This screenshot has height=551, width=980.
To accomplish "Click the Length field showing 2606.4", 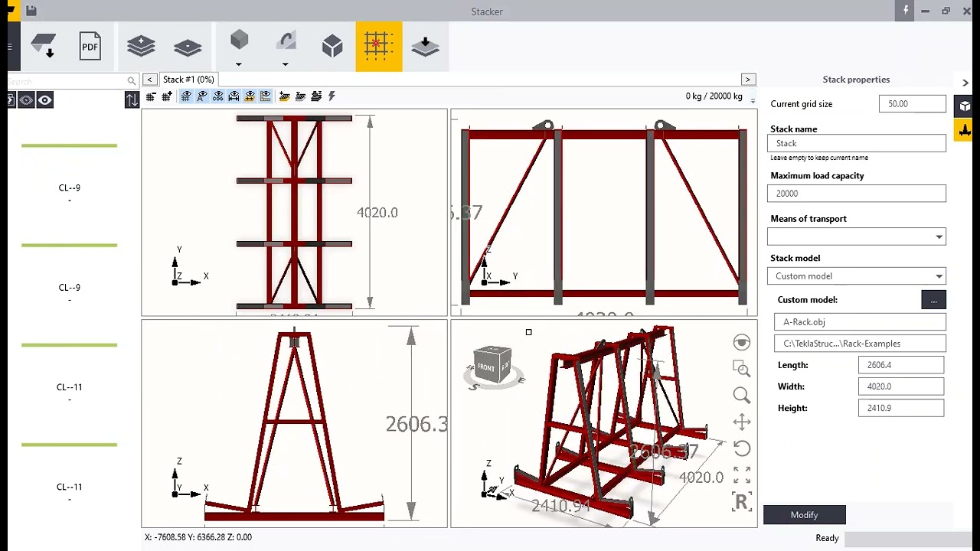I will [x=901, y=365].
